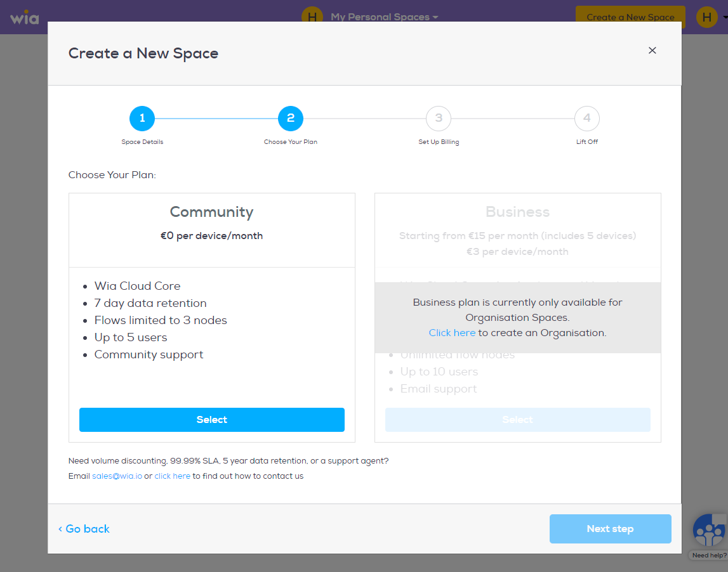Expand the My Personal Spaces dropdown
Image resolution: width=728 pixels, height=572 pixels.
click(x=384, y=17)
